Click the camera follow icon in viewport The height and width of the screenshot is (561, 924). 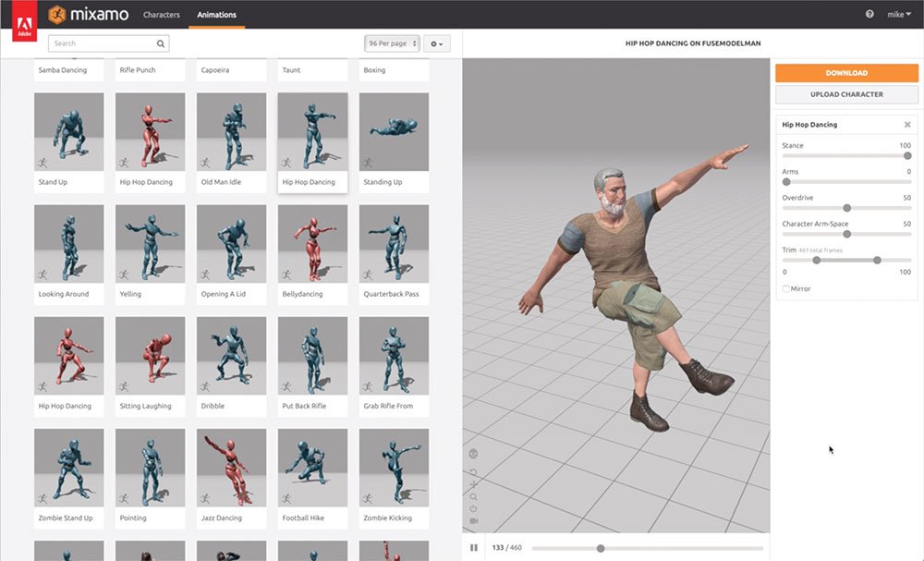pos(473,521)
